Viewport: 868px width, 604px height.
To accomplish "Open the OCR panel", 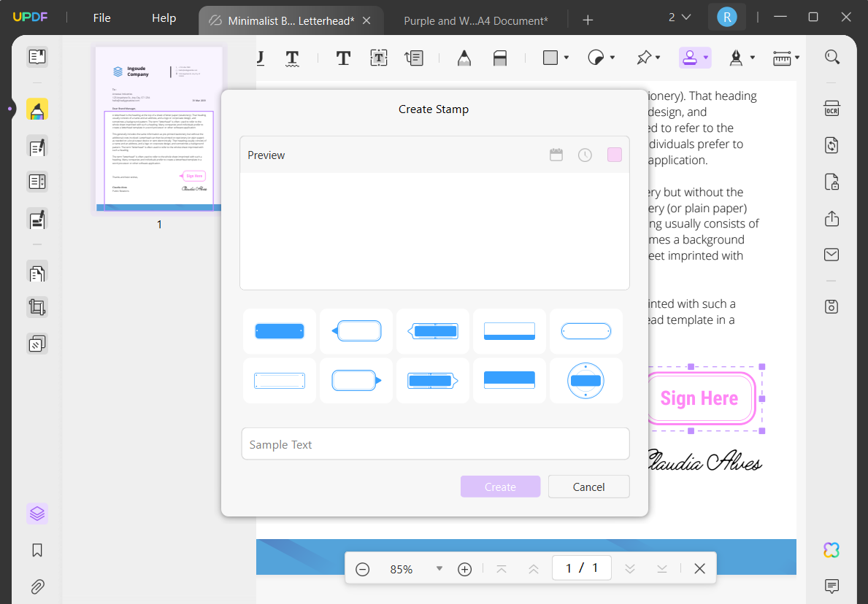I will point(832,107).
